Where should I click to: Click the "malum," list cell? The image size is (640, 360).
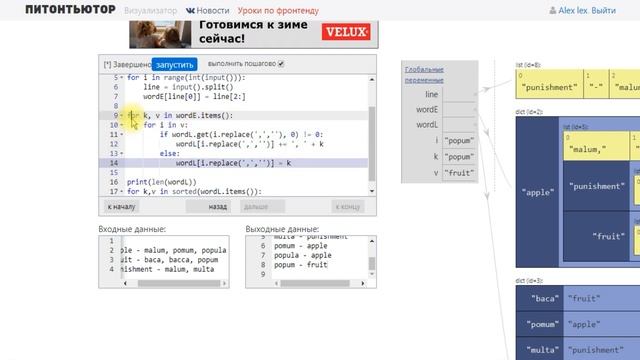click(x=596, y=146)
